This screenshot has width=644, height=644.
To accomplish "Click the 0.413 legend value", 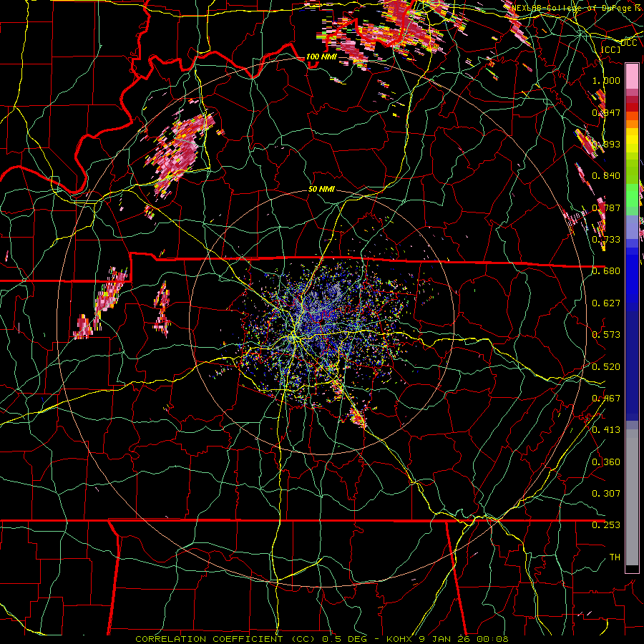I will [x=606, y=430].
